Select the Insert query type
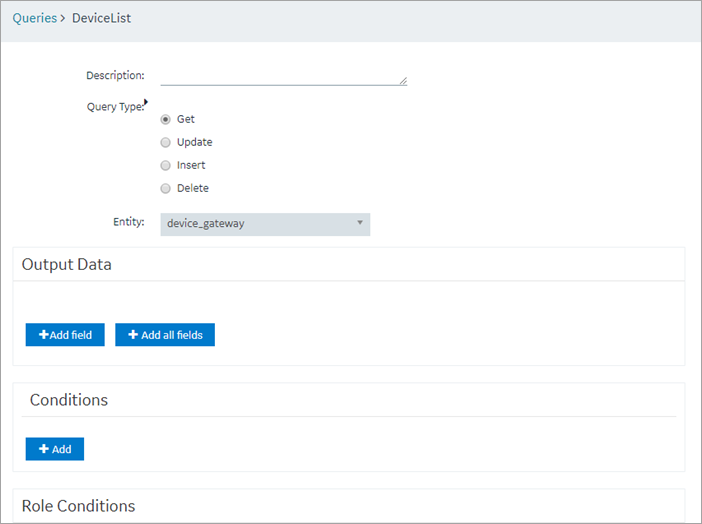The height and width of the screenshot is (524, 702). tap(166, 165)
